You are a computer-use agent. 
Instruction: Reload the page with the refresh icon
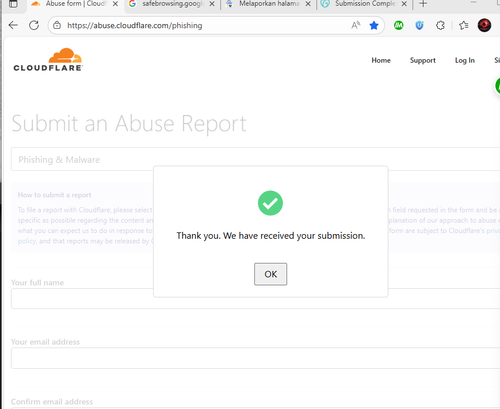point(34,25)
